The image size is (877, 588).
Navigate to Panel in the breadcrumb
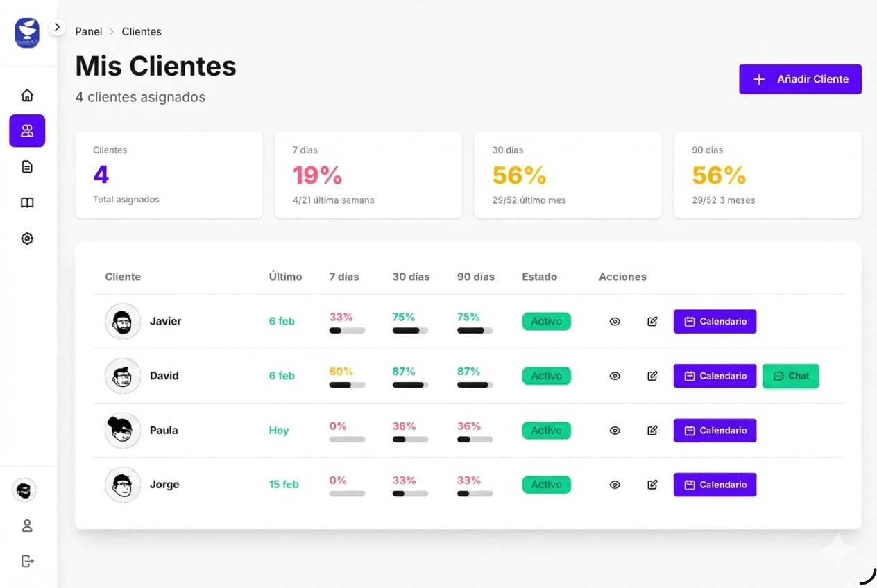point(88,31)
